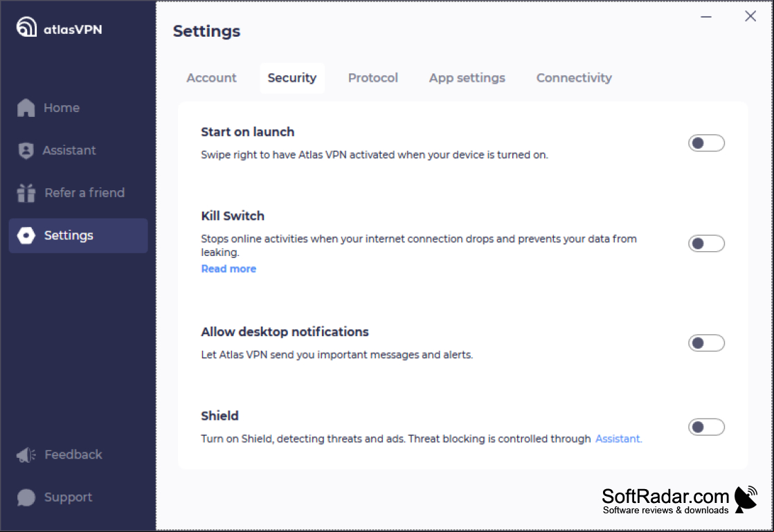Click the Start on launch heading
The width and height of the screenshot is (774, 532).
click(x=247, y=132)
